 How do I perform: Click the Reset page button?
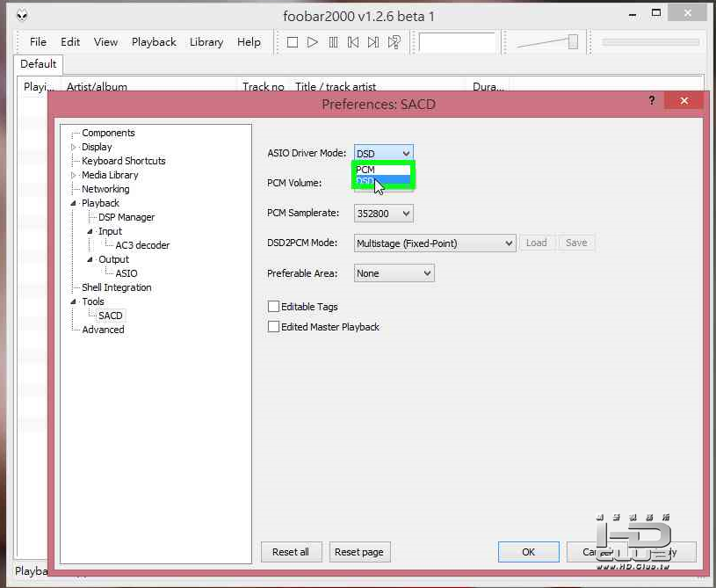359,552
